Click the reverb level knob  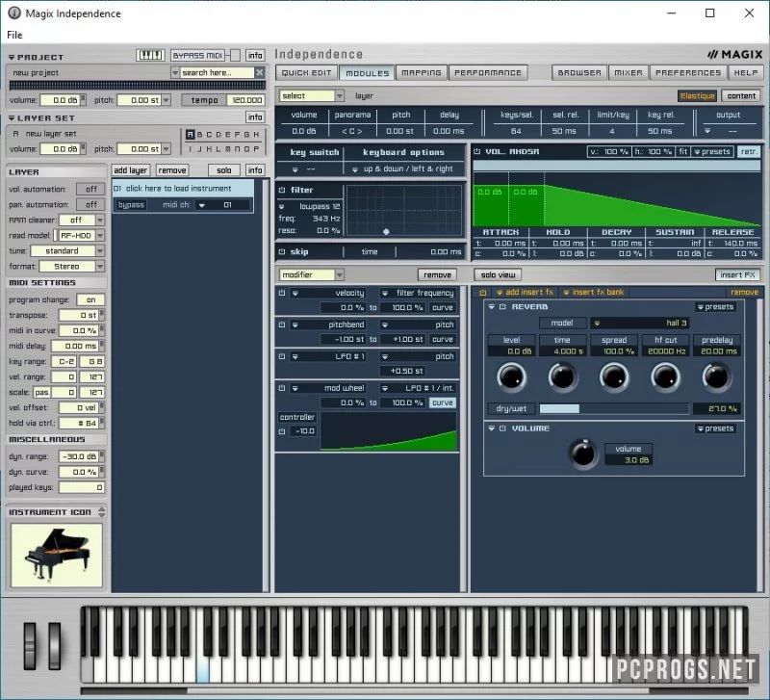(511, 377)
